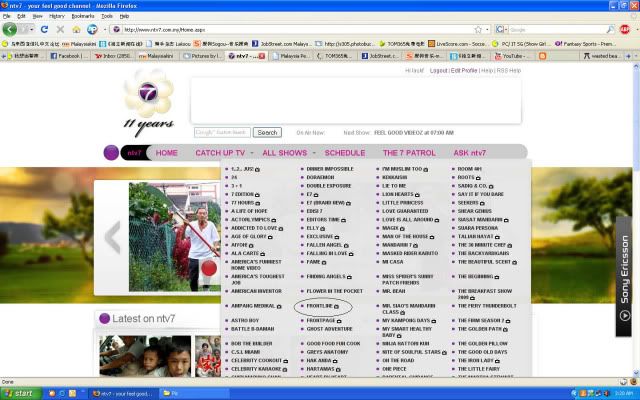The width and height of the screenshot is (640, 400).
Task: Click the new tab plus icon
Action: pos(628,56)
